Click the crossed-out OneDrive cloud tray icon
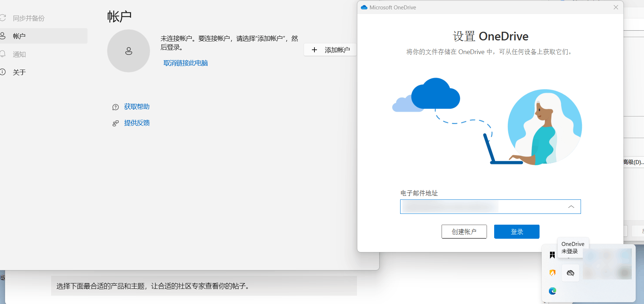This screenshot has height=304, width=644. (x=571, y=273)
